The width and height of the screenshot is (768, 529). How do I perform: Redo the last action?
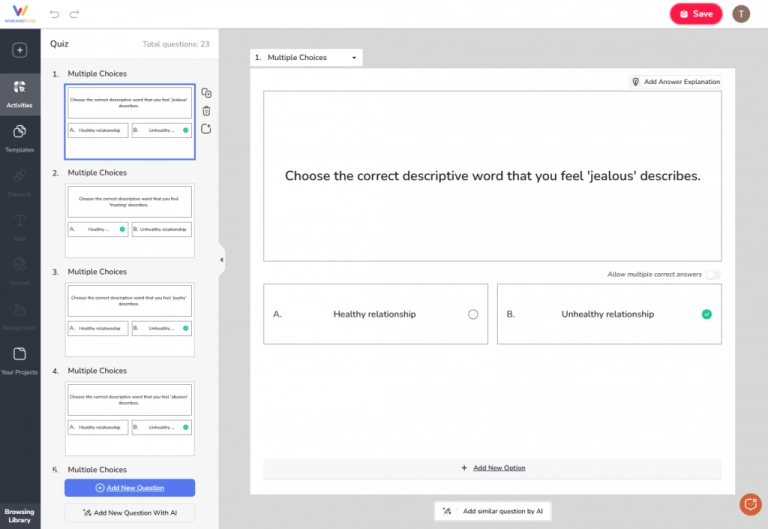(x=74, y=14)
